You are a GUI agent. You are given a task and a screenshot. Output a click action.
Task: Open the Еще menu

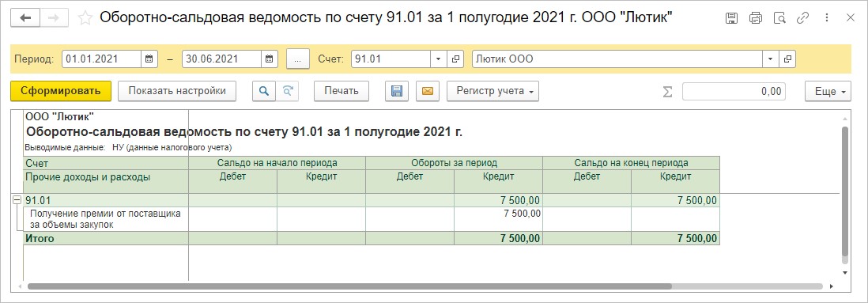pos(828,92)
